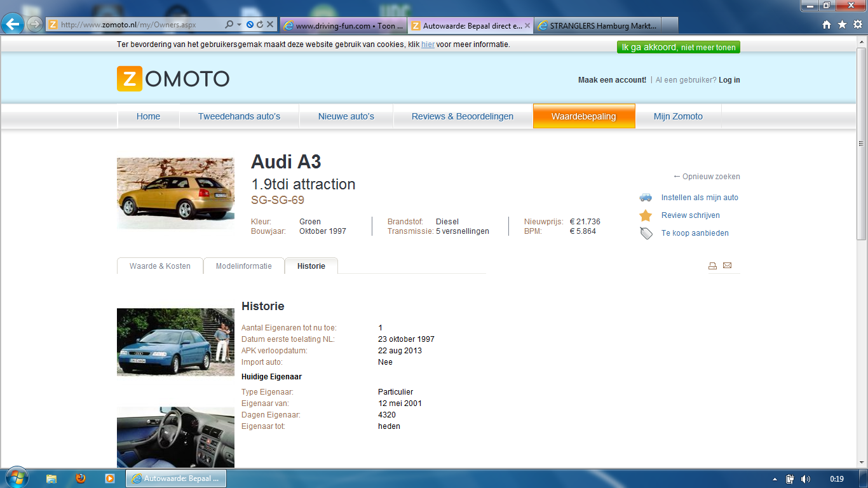Click 'Opnieuw zoeken' link

pyautogui.click(x=707, y=177)
